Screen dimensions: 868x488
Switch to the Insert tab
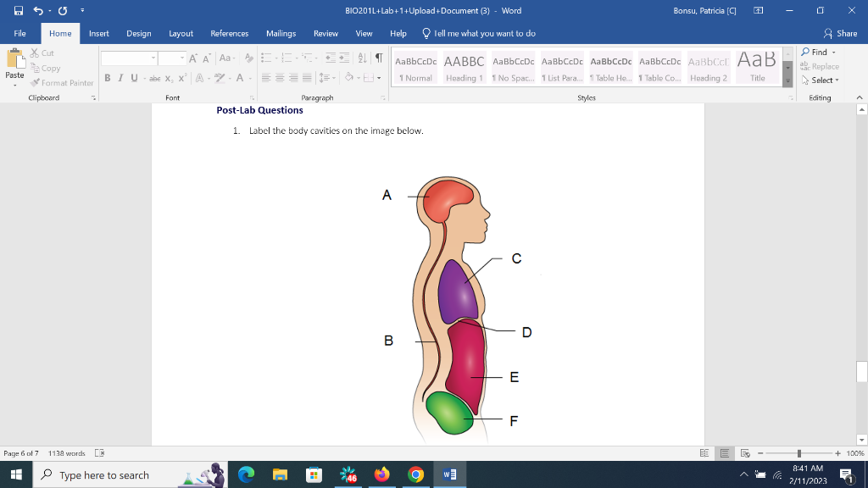(99, 33)
